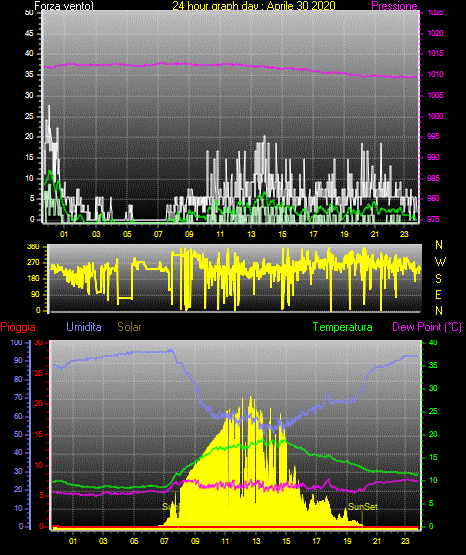Click hour label 23 under bottom graph

[405, 541]
